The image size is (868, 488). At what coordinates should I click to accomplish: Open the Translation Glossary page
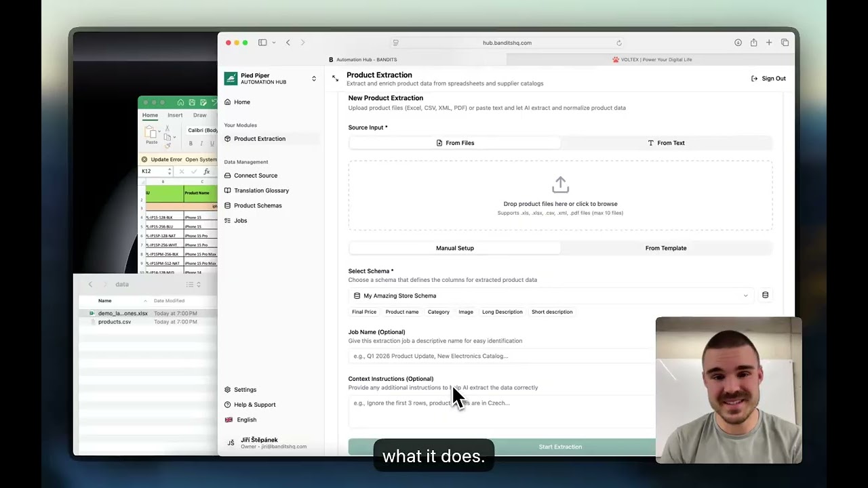(261, 190)
